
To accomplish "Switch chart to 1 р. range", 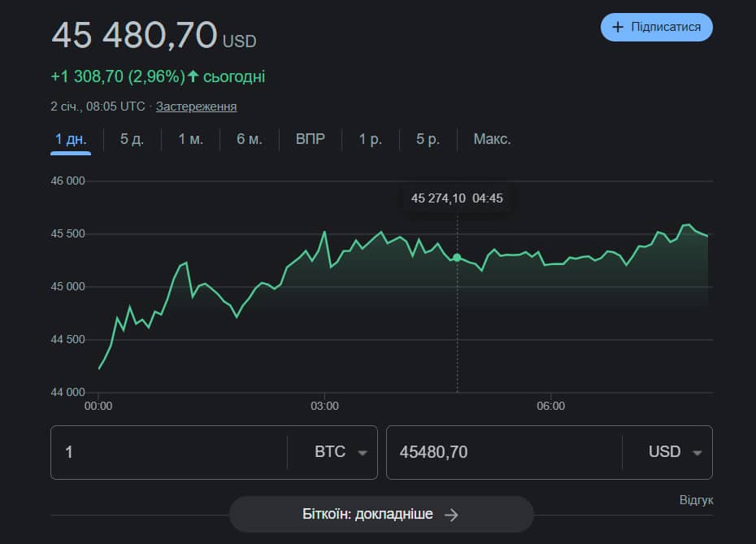I will 371,139.
